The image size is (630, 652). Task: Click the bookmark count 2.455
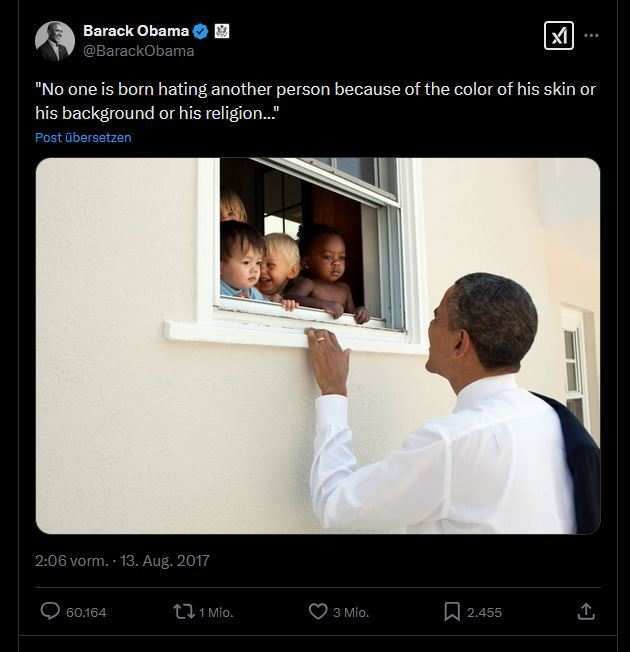click(x=484, y=612)
